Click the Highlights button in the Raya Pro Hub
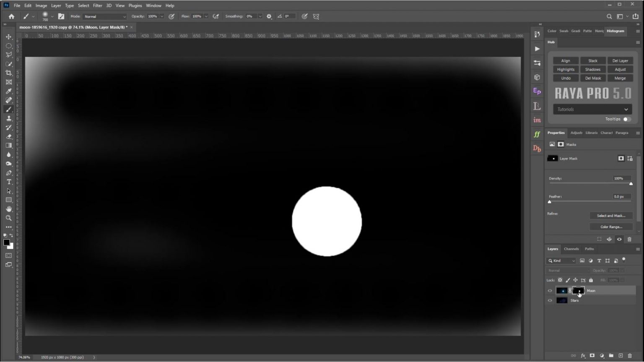644x362 pixels. coord(565,69)
